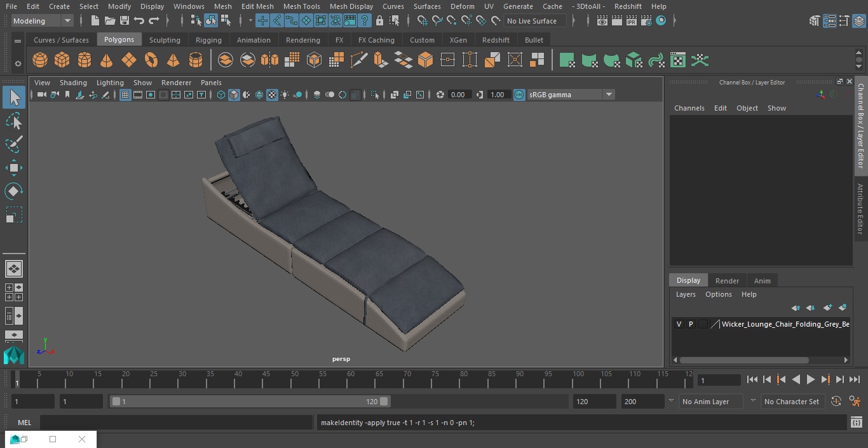Click the Mirror shelf icon
This screenshot has height=448, width=868.
click(269, 60)
